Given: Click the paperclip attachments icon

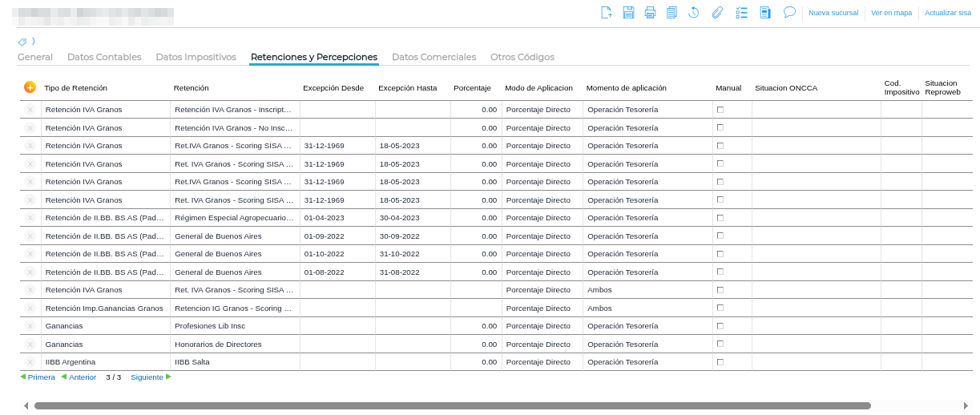Looking at the screenshot, I should click(x=717, y=12).
